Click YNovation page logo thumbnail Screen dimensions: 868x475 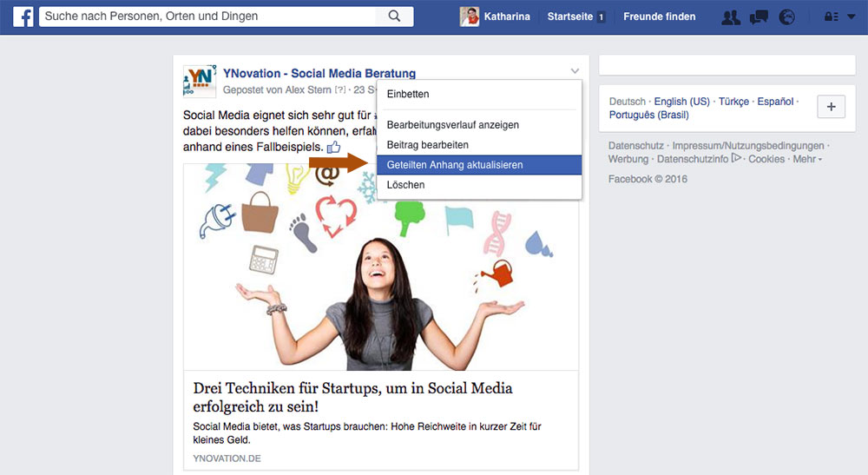click(x=200, y=81)
